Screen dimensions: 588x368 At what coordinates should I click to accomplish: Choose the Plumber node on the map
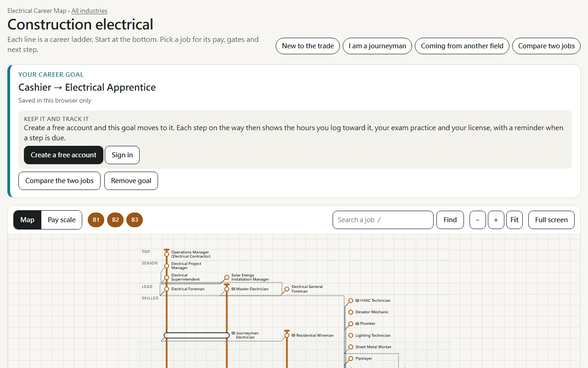click(351, 323)
